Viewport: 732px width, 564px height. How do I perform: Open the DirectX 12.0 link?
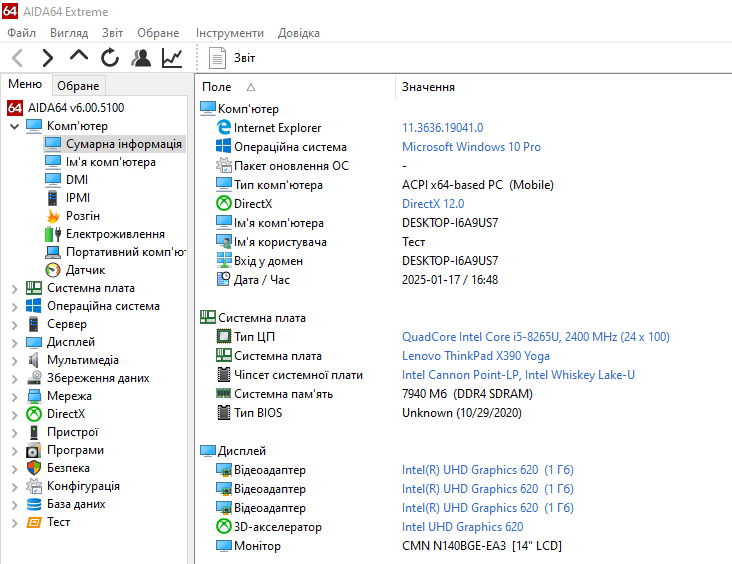point(433,204)
